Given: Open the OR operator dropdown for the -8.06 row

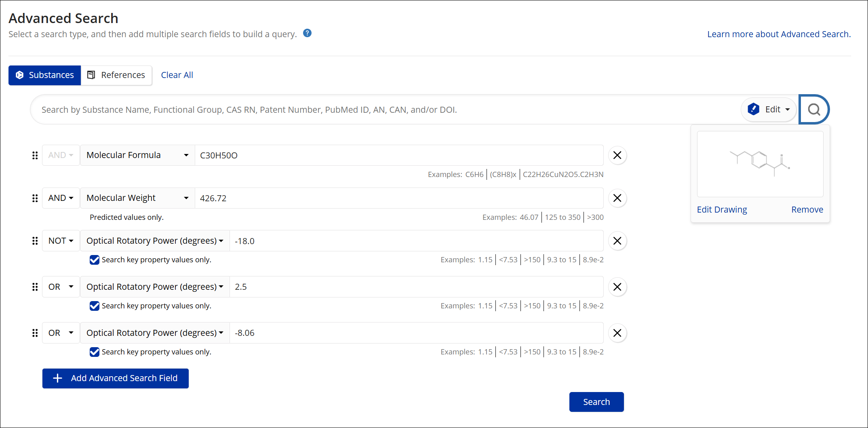Looking at the screenshot, I should (61, 333).
